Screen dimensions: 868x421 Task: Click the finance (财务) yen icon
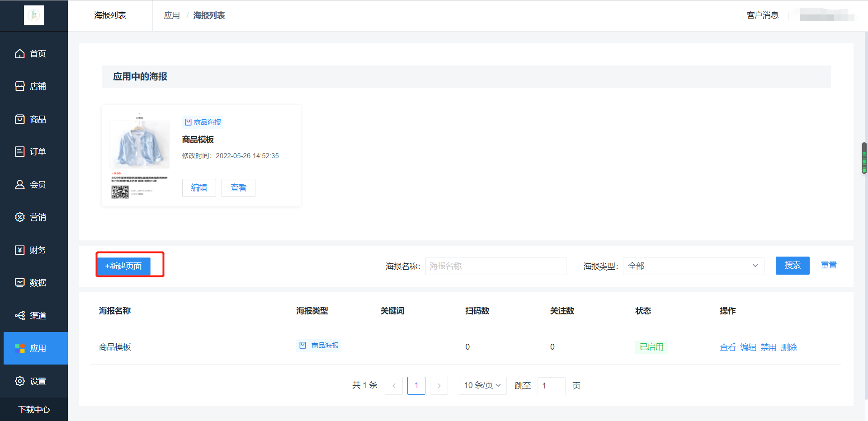tap(20, 250)
